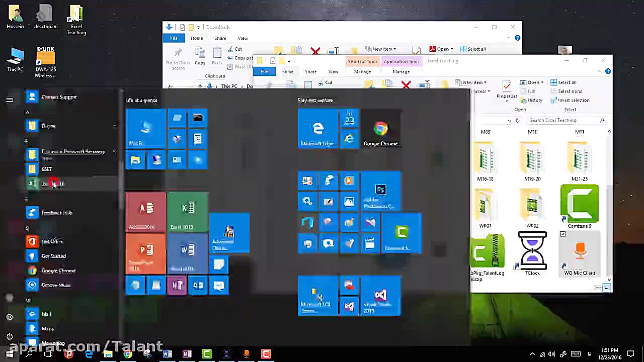Open the View tab in Downloads window

click(x=243, y=38)
